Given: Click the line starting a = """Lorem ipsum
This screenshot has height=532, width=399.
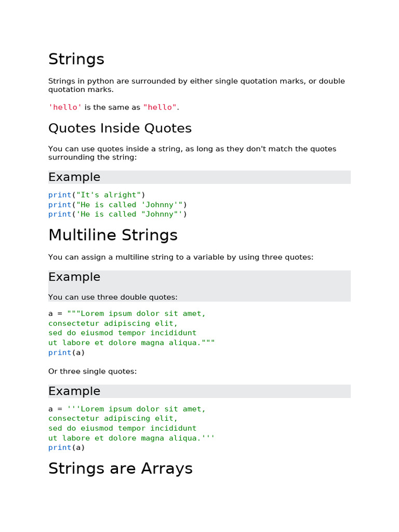Looking at the screenshot, I should [x=127, y=313].
